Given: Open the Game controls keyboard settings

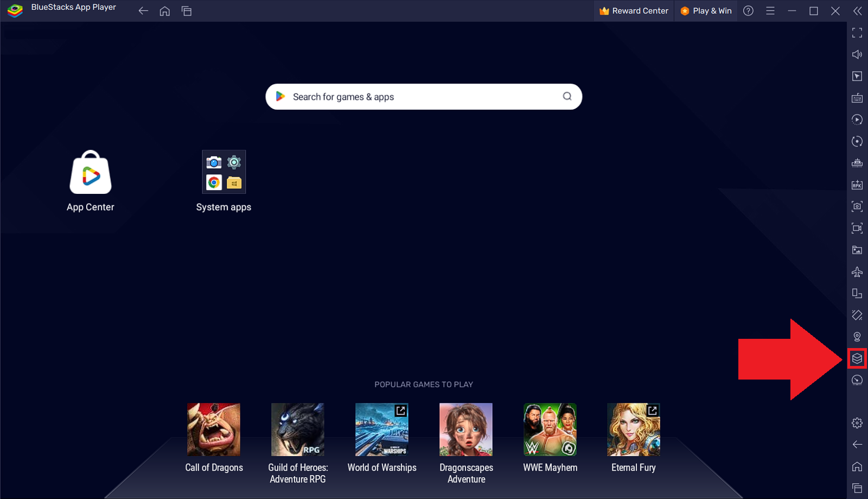Looking at the screenshot, I should coord(857,98).
